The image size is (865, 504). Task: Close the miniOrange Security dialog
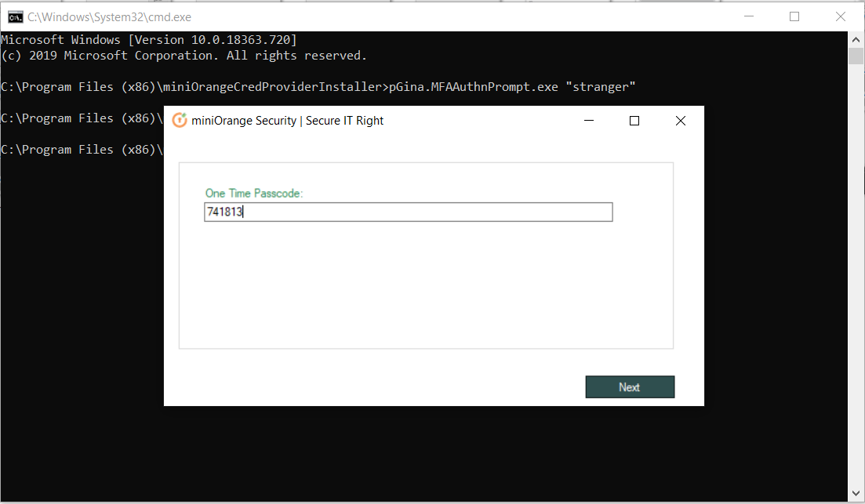pyautogui.click(x=681, y=120)
